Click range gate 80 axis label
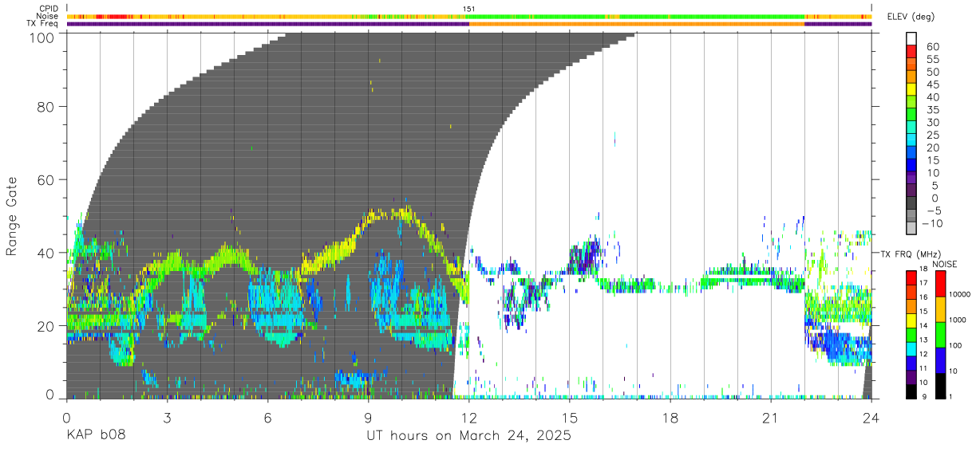 click(x=46, y=107)
